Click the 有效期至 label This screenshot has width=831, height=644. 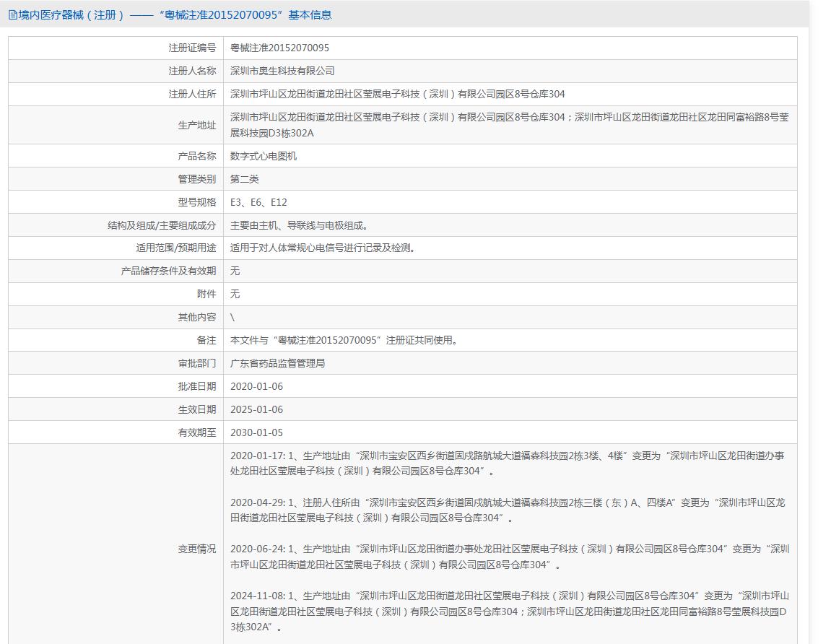coord(197,433)
